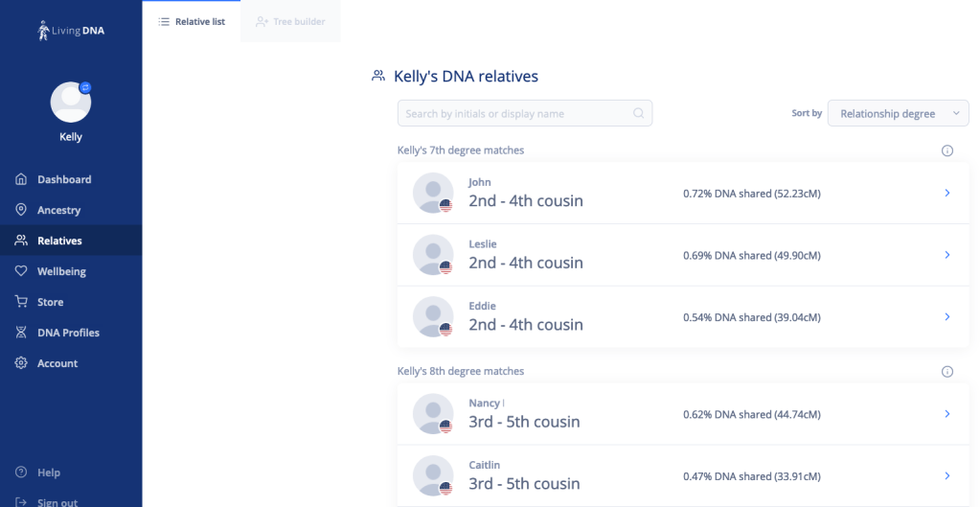Open the Sort by Relationship degree dropdown
980x507 pixels.
click(898, 113)
